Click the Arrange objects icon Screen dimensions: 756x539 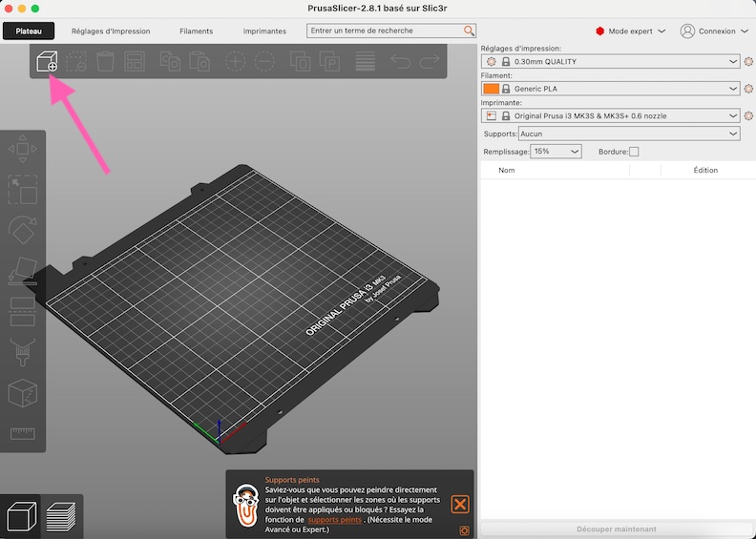135,61
